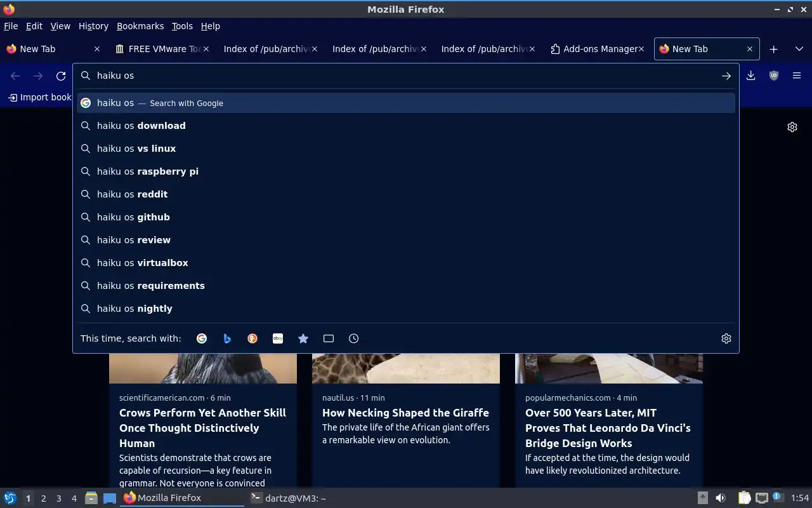Open the Help menu
812x508 pixels.
click(x=211, y=26)
